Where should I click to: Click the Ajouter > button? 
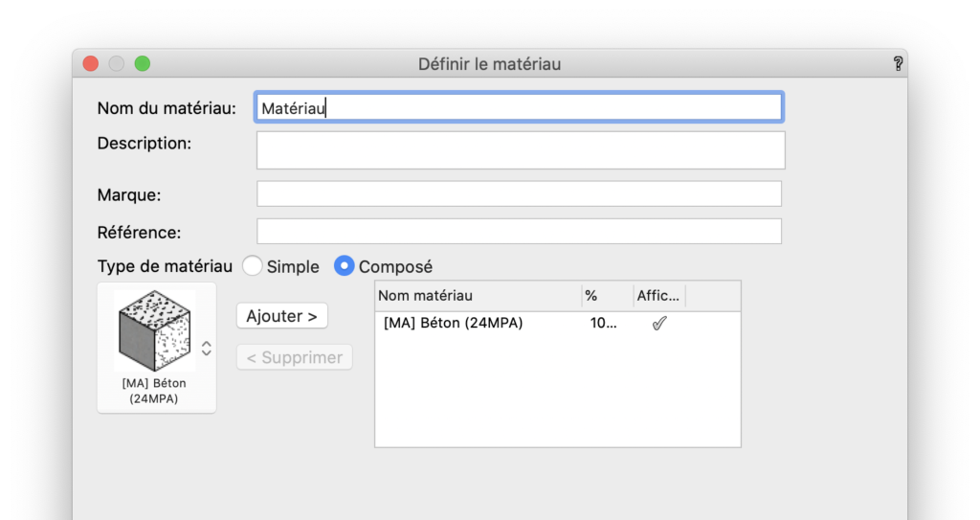click(x=282, y=316)
